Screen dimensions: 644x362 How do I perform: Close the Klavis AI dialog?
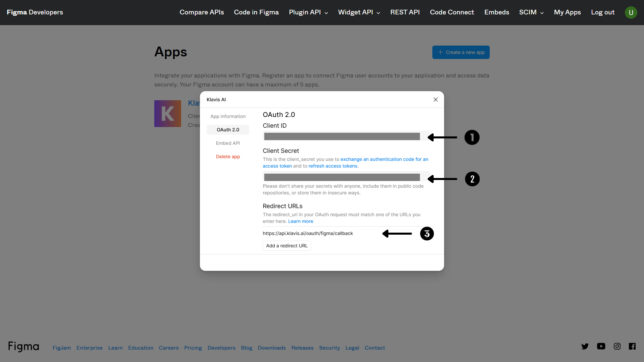click(x=435, y=100)
